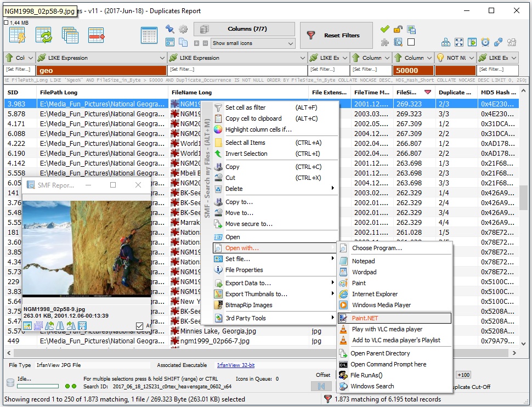Open Export Thumbnails to submenu
This screenshot has width=532, height=407.
point(275,294)
